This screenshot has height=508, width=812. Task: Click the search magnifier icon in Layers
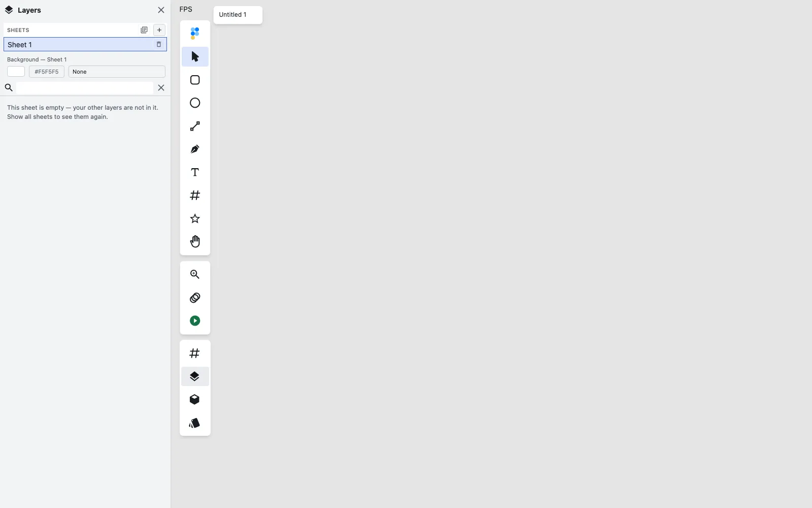tap(9, 88)
